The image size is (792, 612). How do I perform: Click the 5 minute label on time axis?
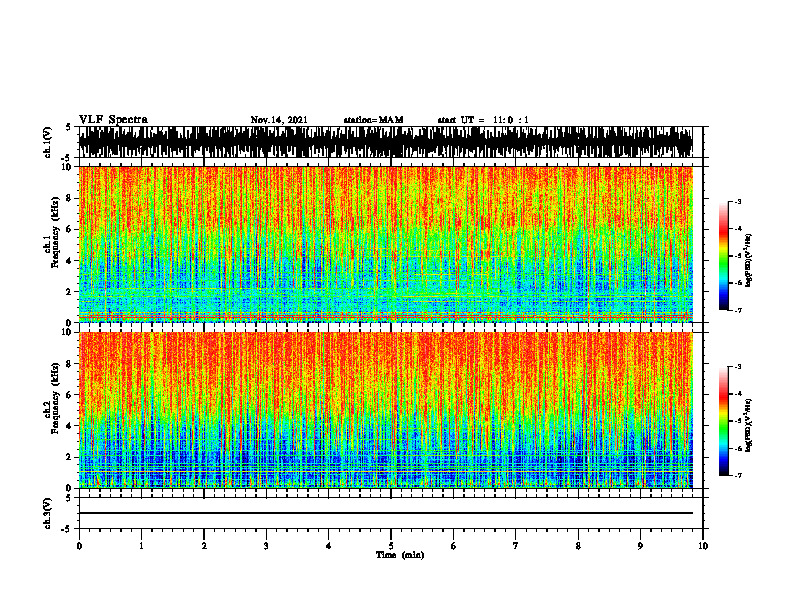[391, 546]
